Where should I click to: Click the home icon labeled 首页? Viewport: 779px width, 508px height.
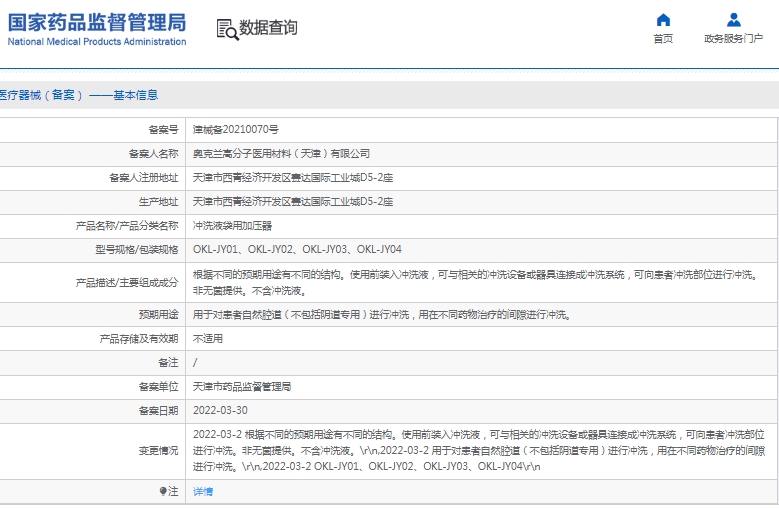663,20
